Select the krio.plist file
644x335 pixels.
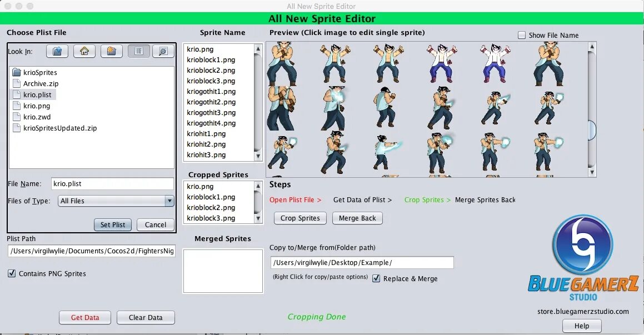pyautogui.click(x=32, y=95)
